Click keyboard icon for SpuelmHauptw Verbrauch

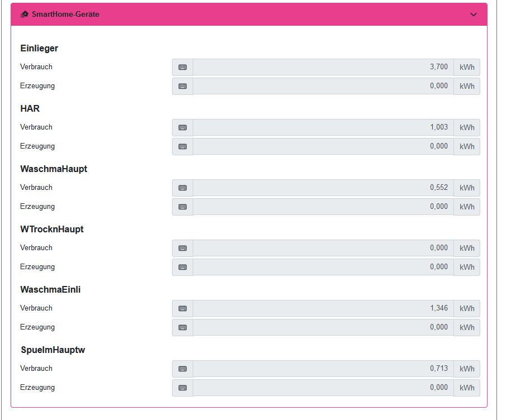(x=183, y=369)
